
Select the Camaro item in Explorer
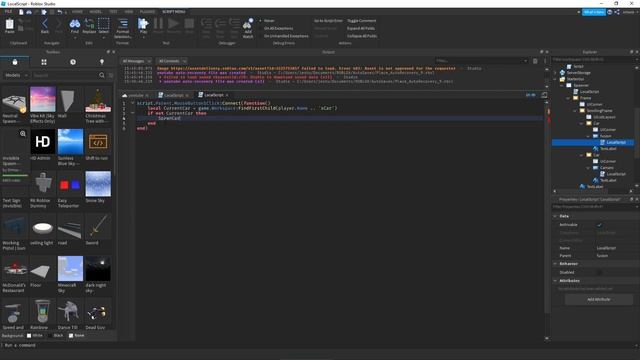click(x=607, y=167)
